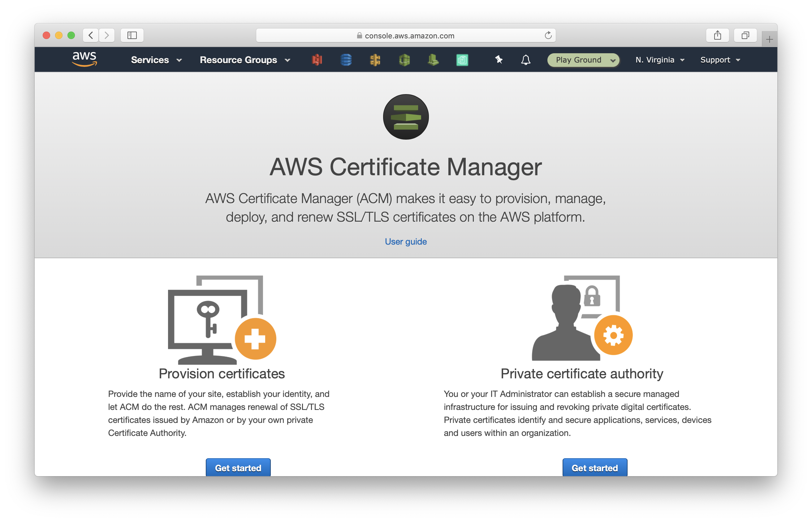Click the green window zoom button
Screen dimensions: 812x522
pos(71,35)
